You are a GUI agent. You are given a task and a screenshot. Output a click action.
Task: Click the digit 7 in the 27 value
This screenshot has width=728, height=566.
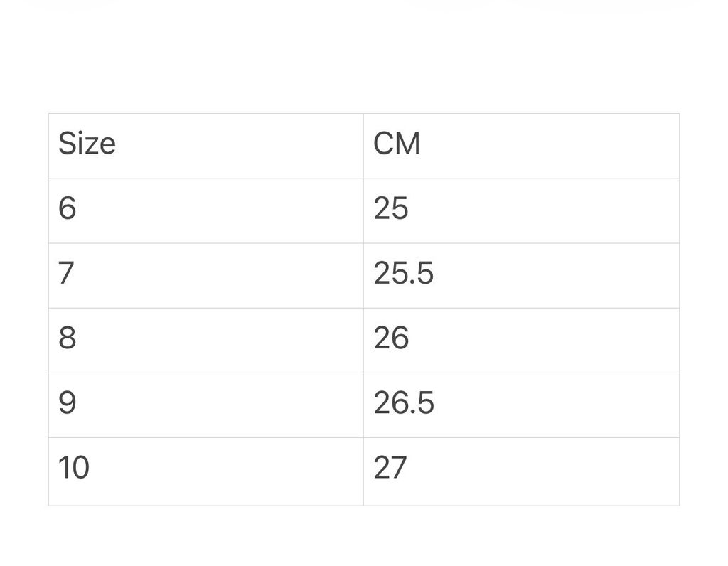pos(399,468)
